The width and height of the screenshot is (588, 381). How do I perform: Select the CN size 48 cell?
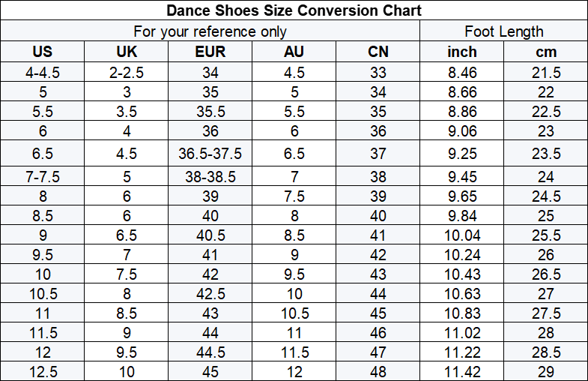(378, 372)
